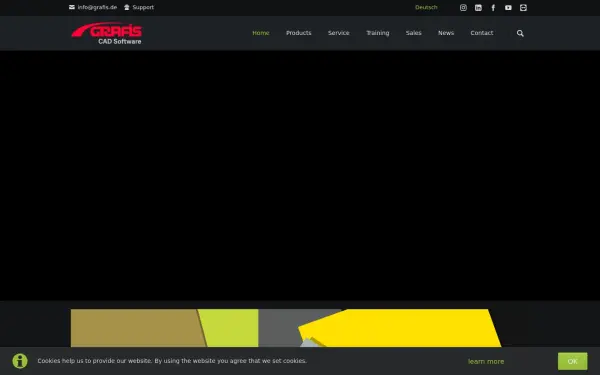
Task: Open the Products menu
Action: [x=298, y=33]
